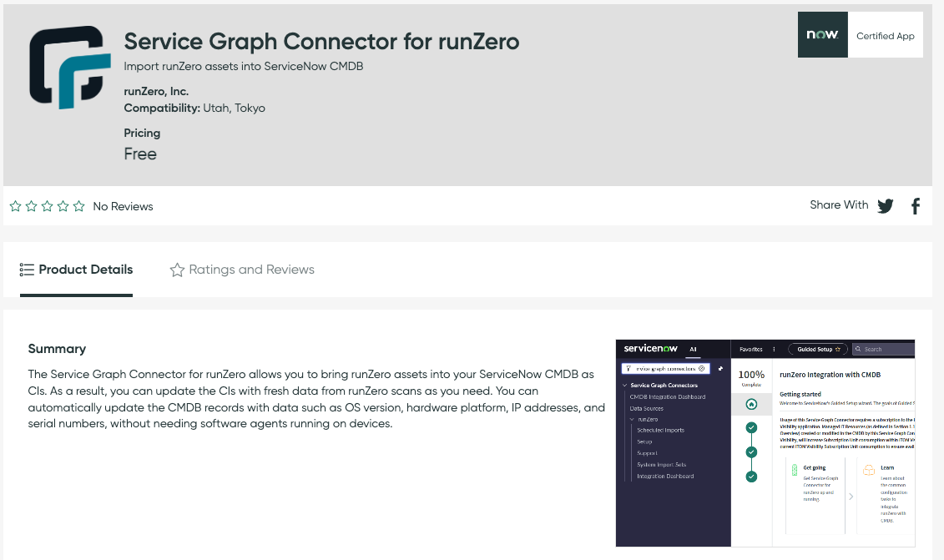Click the ServiceNow 'now' logo on the Certified App badge
The height and width of the screenshot is (560, 944).
click(822, 35)
